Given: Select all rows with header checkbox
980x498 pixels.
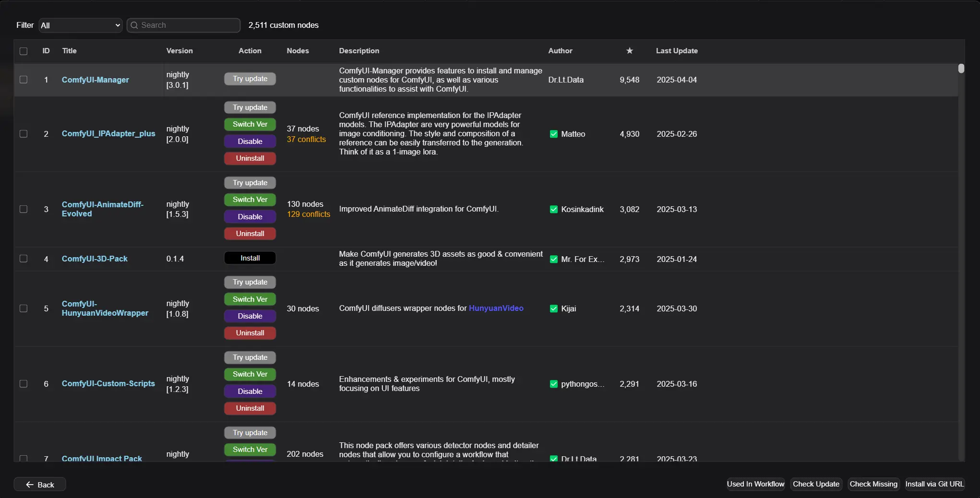Looking at the screenshot, I should [x=24, y=51].
